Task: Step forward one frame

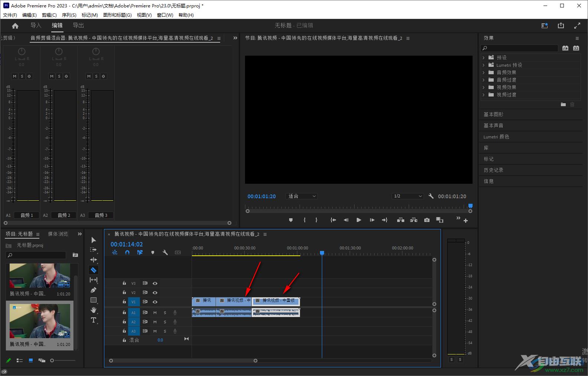Action: tap(372, 220)
